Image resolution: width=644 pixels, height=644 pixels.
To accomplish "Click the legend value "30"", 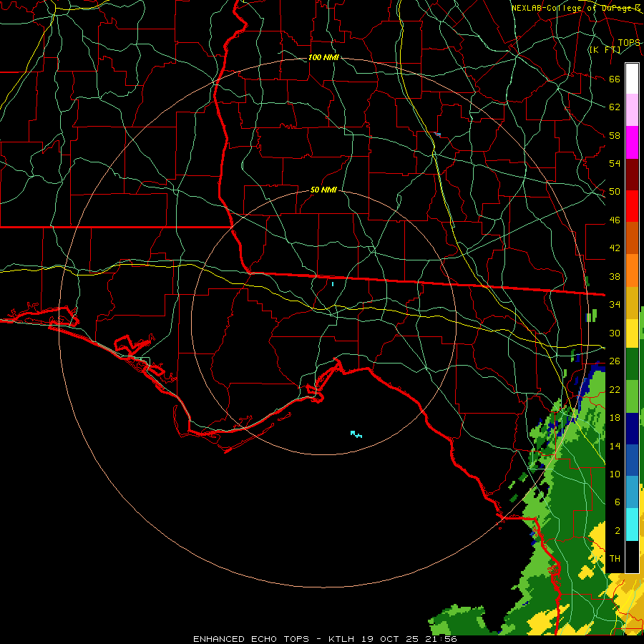I will 615,333.
